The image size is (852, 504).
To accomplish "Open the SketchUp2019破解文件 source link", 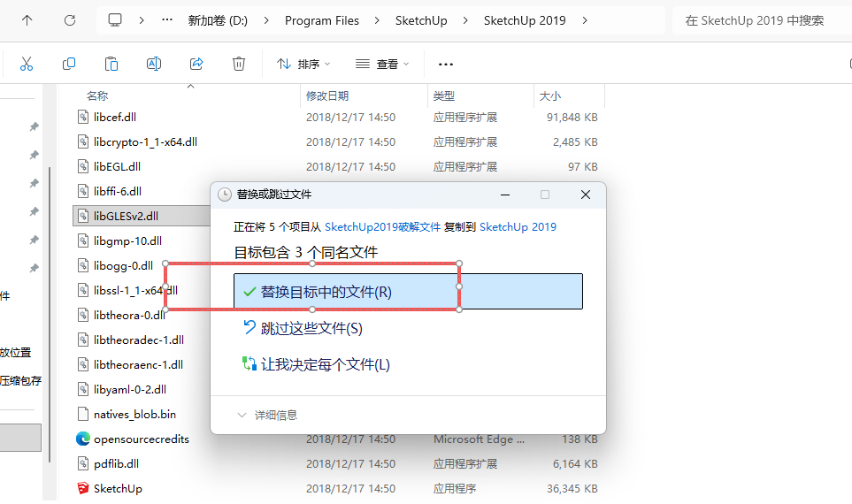I will click(x=382, y=227).
